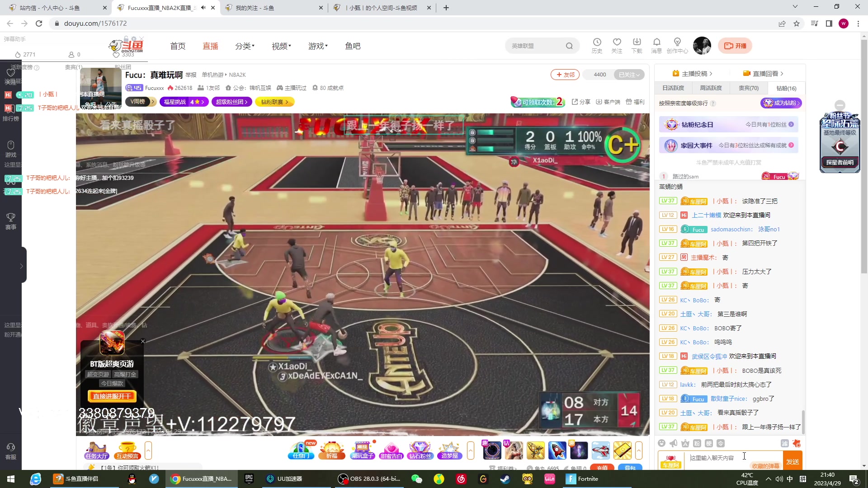Expand the 直播回看 link
This screenshot has height=488, width=868.
[x=763, y=74]
